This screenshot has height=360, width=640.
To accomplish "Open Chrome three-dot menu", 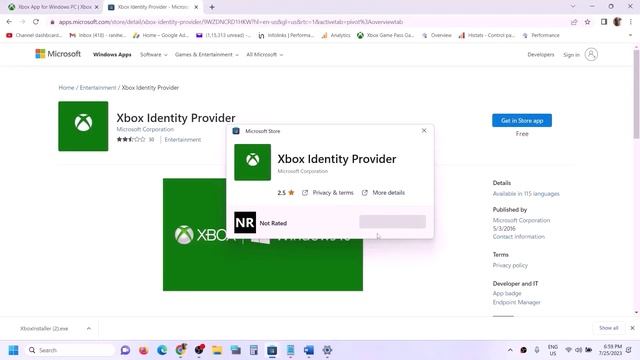I will coord(631,22).
